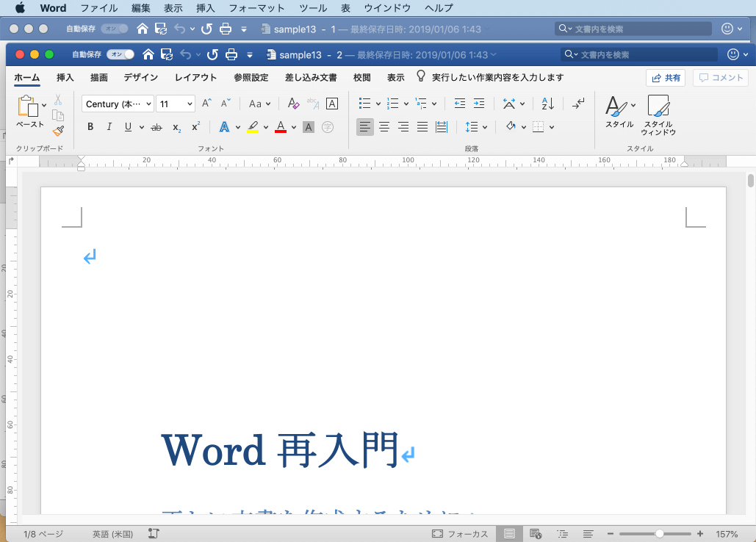Open the ウインドウ menu in menu bar
The width and height of the screenshot is (756, 542).
point(387,8)
